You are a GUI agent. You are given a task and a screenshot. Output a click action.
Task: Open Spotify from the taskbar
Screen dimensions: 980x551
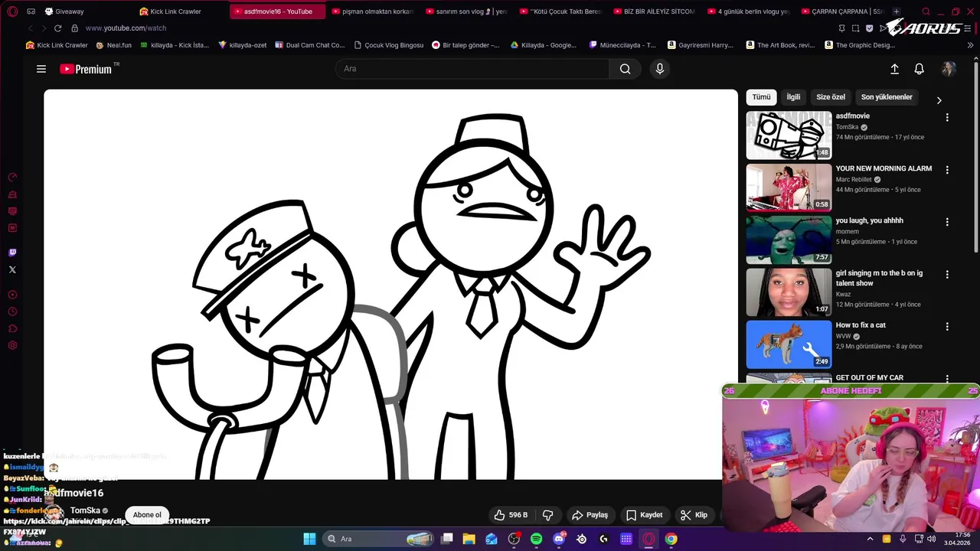[536, 539]
